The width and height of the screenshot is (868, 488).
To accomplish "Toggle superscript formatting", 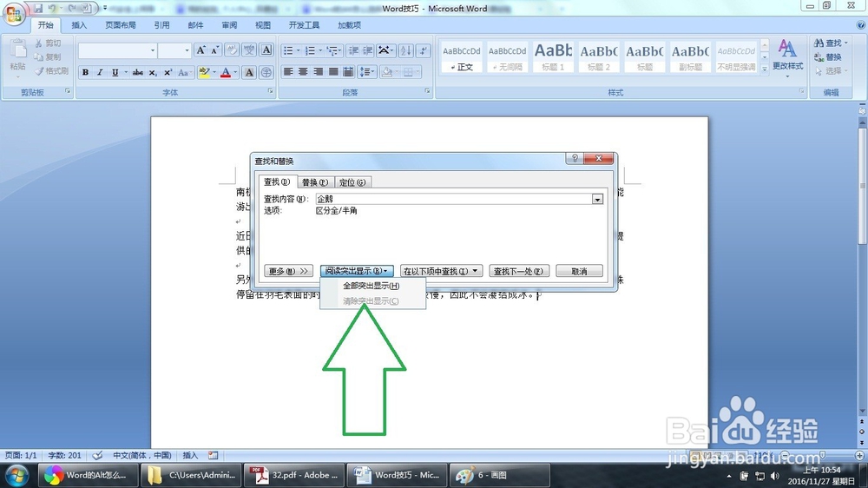I will (168, 73).
